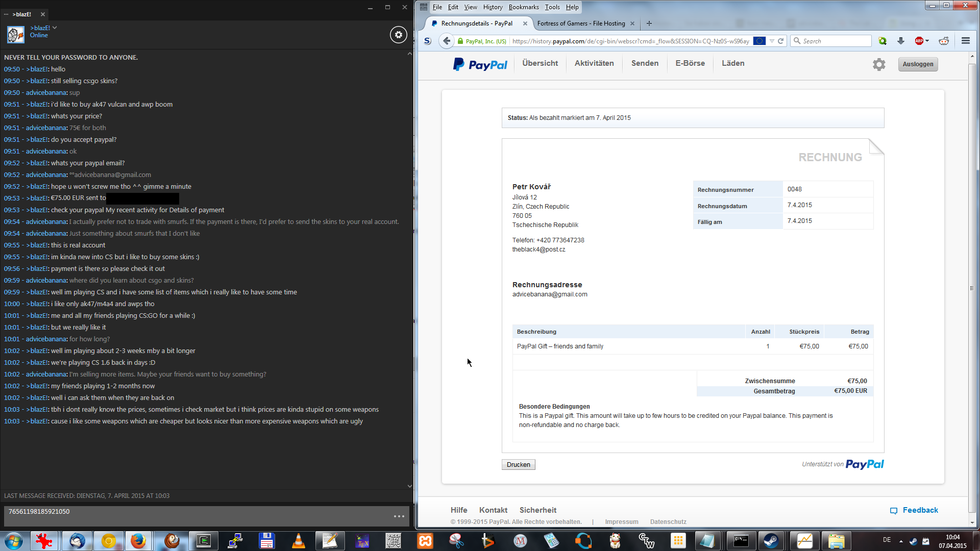This screenshot has width=980, height=551.
Task: Expand >blazE! friend name dropdown arrow
Action: tap(55, 28)
